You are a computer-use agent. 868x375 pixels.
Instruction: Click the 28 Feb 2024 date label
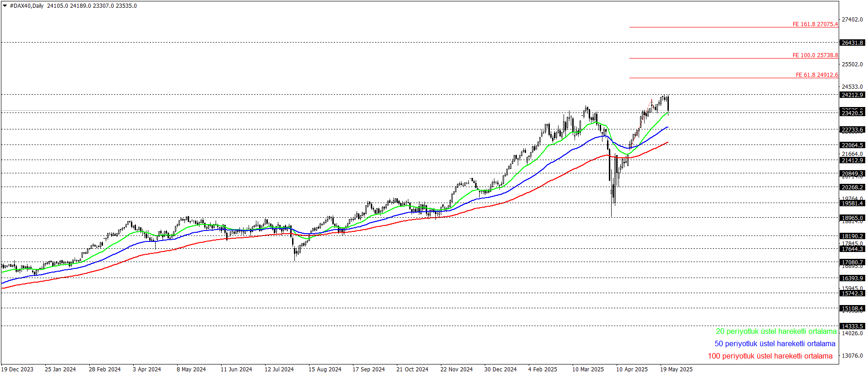(105, 370)
